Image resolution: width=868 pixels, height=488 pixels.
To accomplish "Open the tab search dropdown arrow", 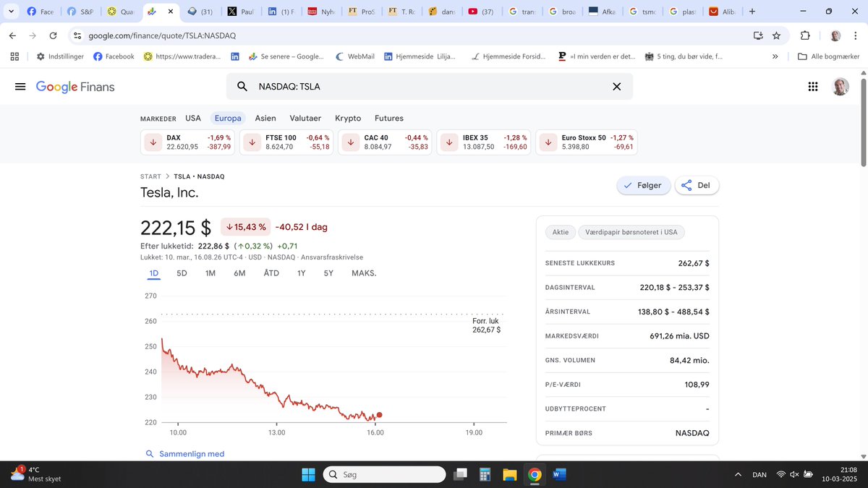I will [x=10, y=12].
